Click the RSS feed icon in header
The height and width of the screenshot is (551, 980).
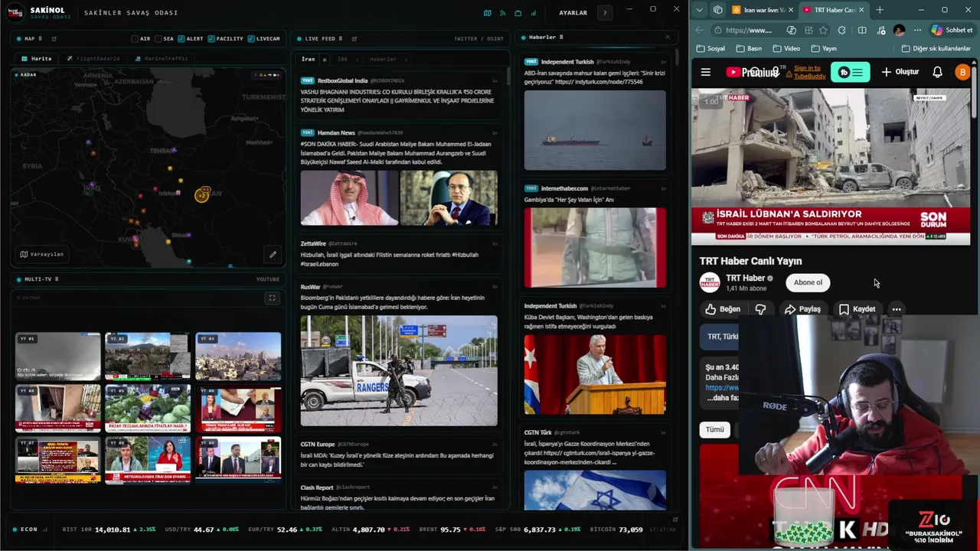[502, 13]
